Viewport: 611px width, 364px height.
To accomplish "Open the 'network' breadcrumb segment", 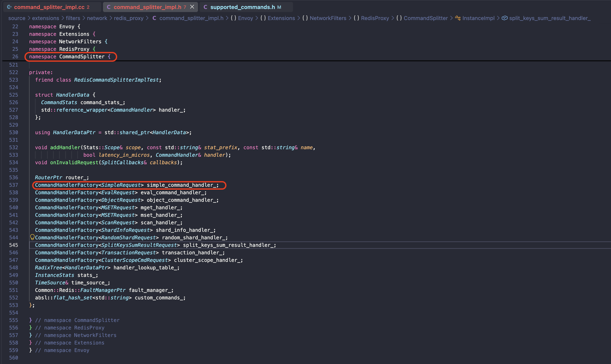I will point(97,18).
